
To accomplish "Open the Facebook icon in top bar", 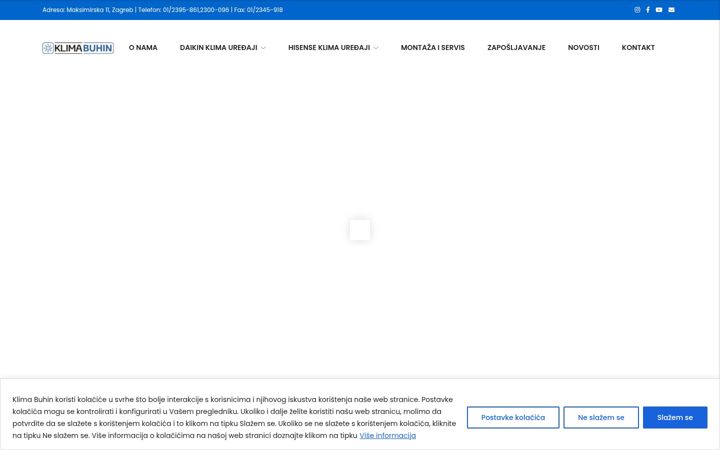I will coord(648,10).
